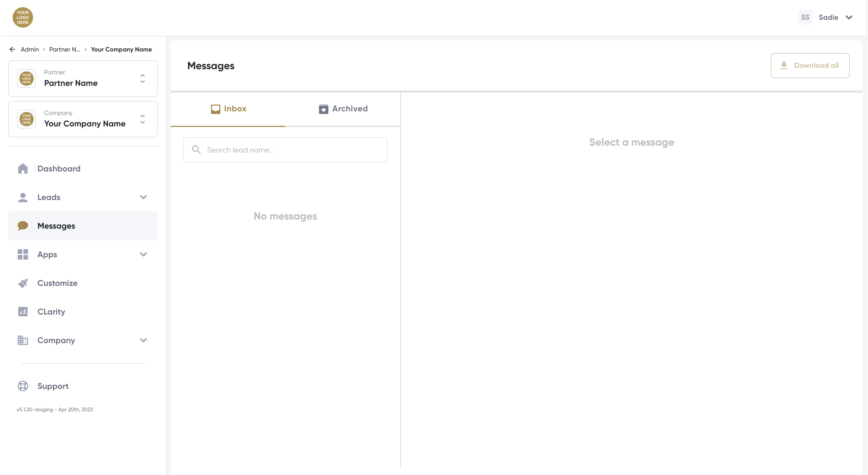This screenshot has height=475, width=868.
Task: Click the Leads person icon
Action: click(x=23, y=197)
